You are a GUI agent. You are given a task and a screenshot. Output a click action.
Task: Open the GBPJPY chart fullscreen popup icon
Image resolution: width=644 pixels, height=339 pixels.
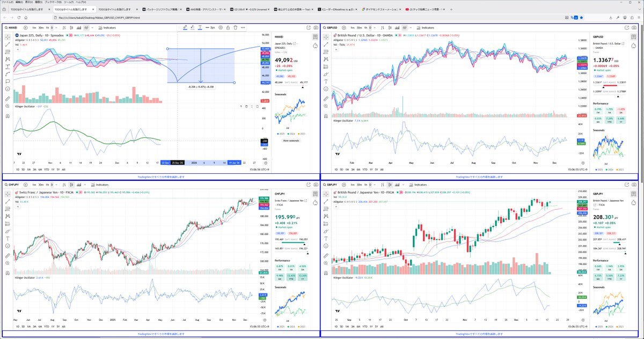click(627, 185)
